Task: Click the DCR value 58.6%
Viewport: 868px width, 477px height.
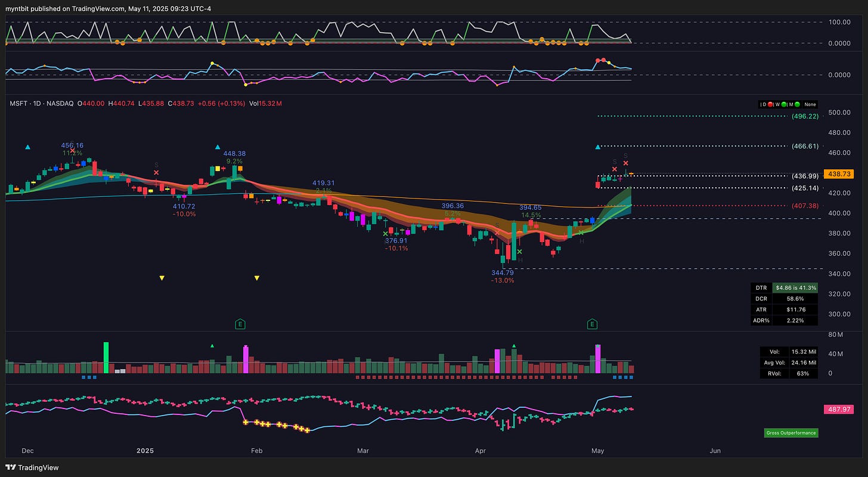Action: (795, 298)
